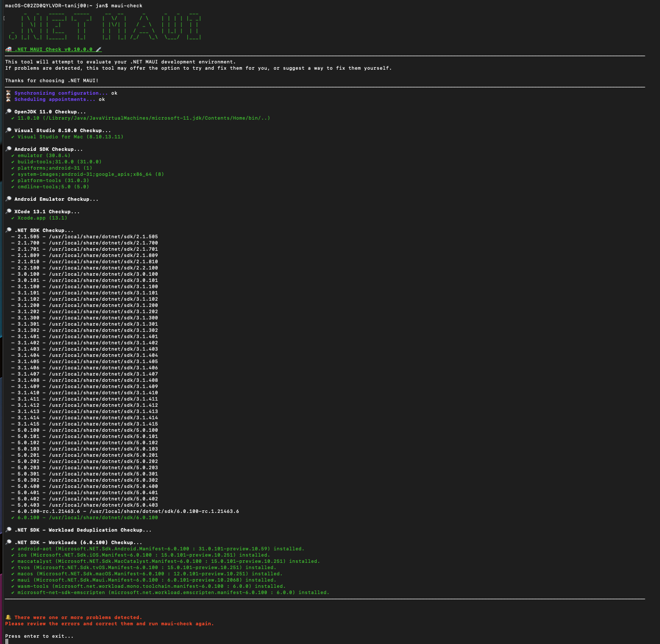Click the ambulance icon before .NET MAUI Check title
660x644 pixels.
[x=8, y=49]
